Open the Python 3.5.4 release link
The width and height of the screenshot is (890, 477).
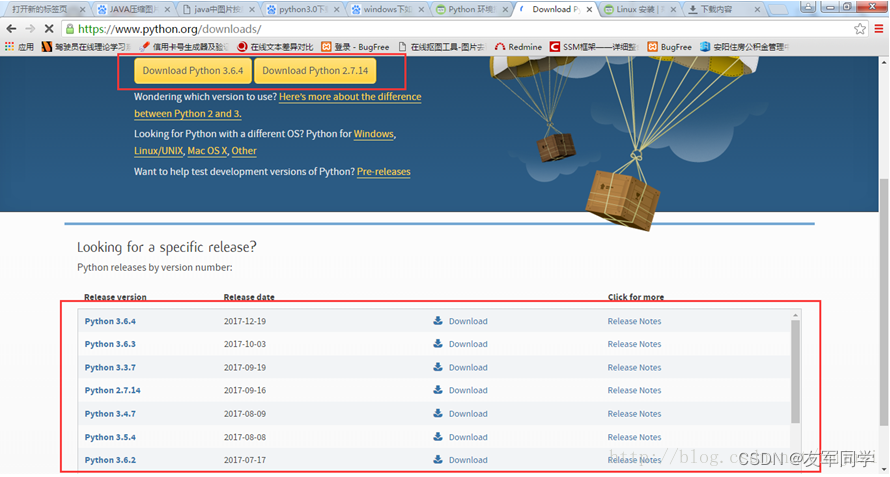[x=110, y=437]
